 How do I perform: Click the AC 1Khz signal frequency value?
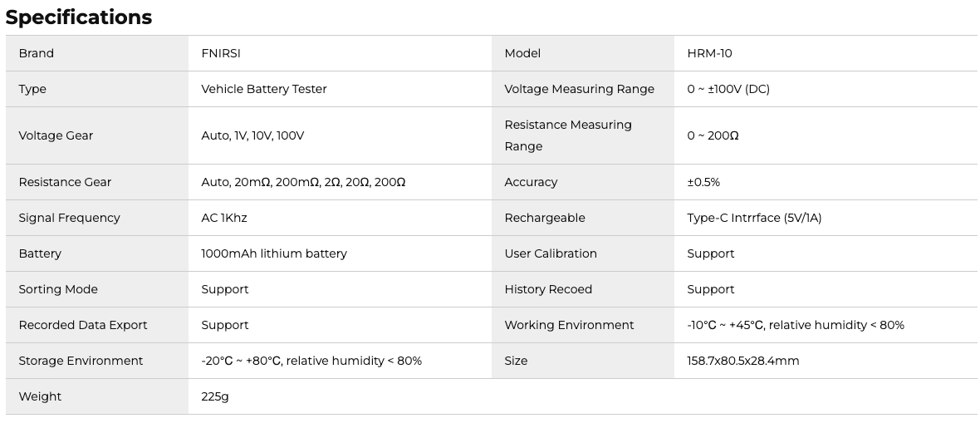224,218
